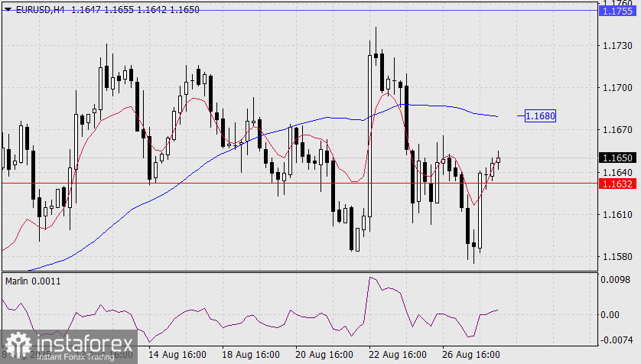Click the chart menu triangle beside EURUSD,H4

coord(8,9)
